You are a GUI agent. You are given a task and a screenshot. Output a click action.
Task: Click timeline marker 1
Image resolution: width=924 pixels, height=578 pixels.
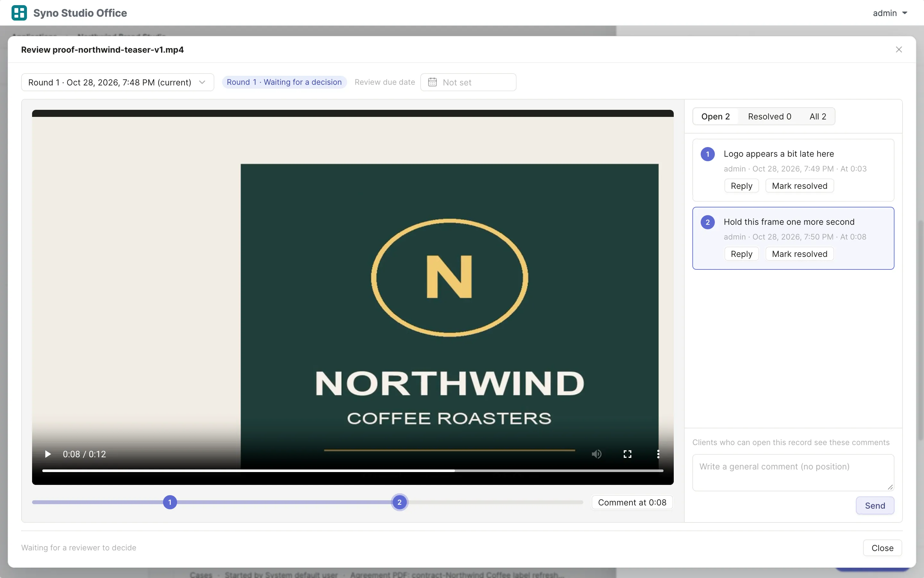170,502
